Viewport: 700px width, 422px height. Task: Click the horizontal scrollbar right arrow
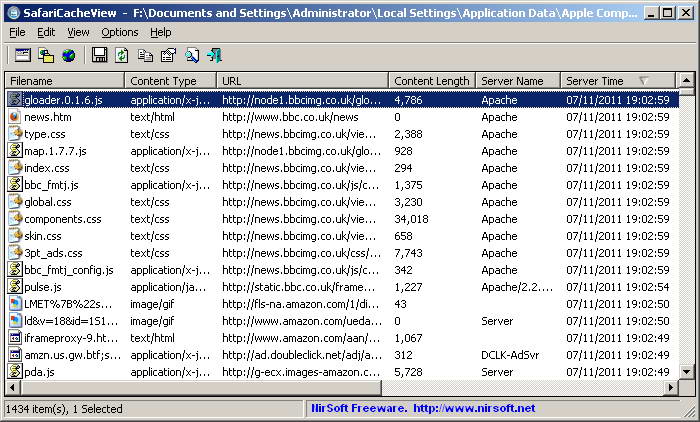pos(670,388)
